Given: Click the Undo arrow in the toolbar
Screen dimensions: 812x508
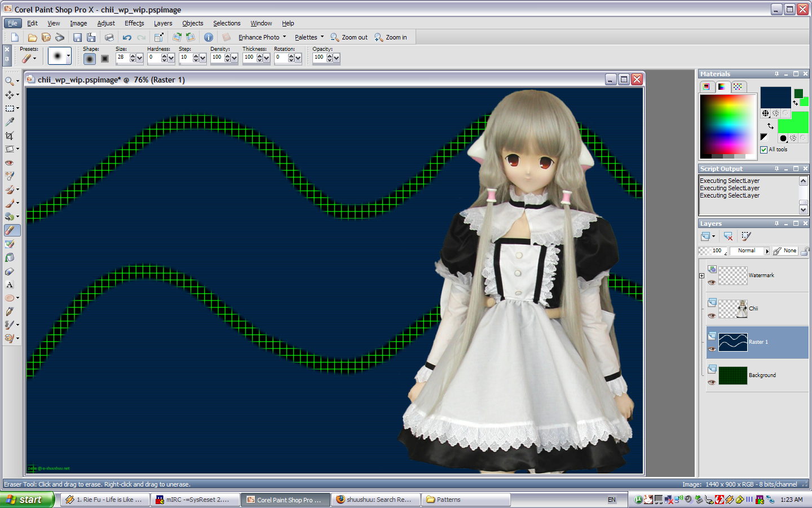Looking at the screenshot, I should tap(127, 37).
